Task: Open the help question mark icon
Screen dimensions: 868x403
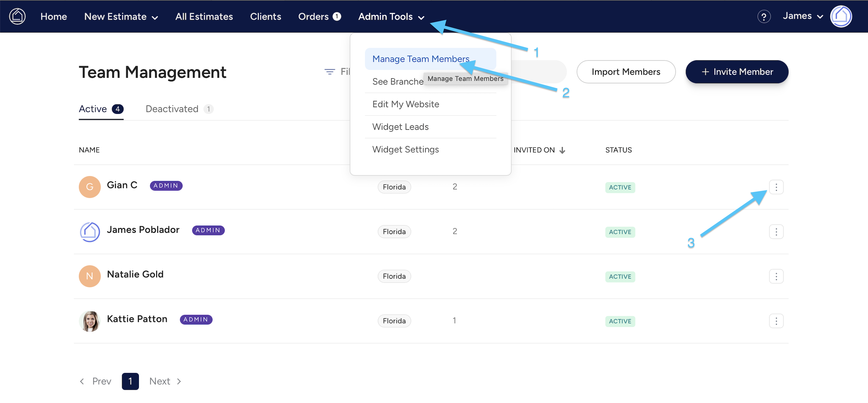Action: (763, 16)
